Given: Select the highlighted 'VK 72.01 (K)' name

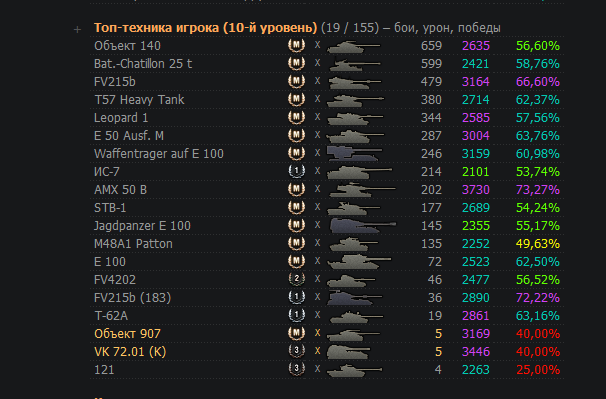Looking at the screenshot, I should [130, 351].
